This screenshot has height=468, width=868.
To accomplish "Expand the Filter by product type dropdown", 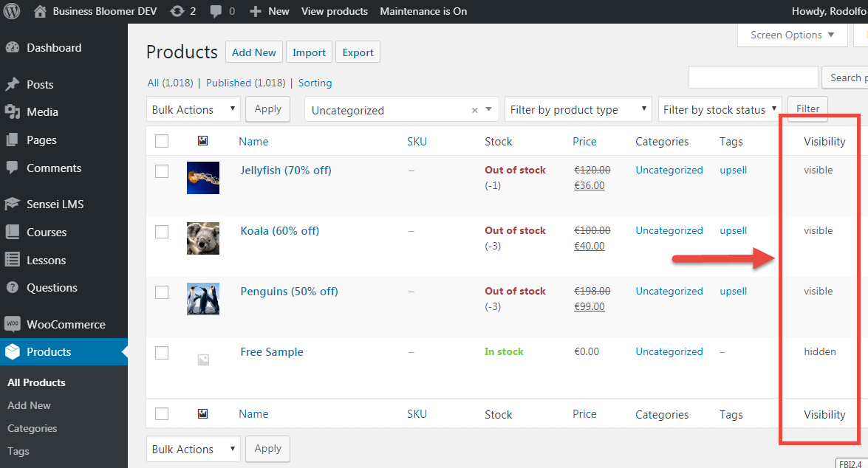I will (x=578, y=109).
